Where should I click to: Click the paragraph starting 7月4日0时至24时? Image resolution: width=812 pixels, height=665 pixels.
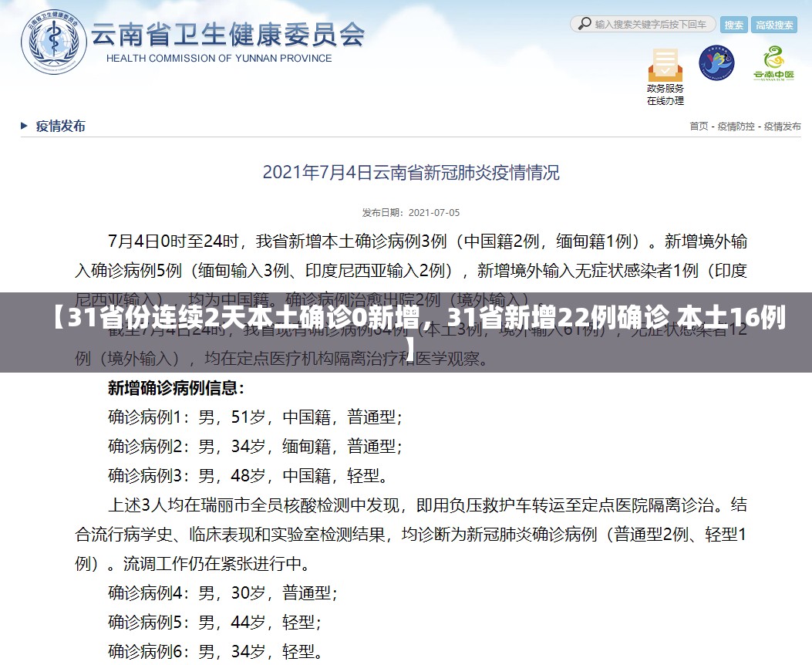pos(411,270)
